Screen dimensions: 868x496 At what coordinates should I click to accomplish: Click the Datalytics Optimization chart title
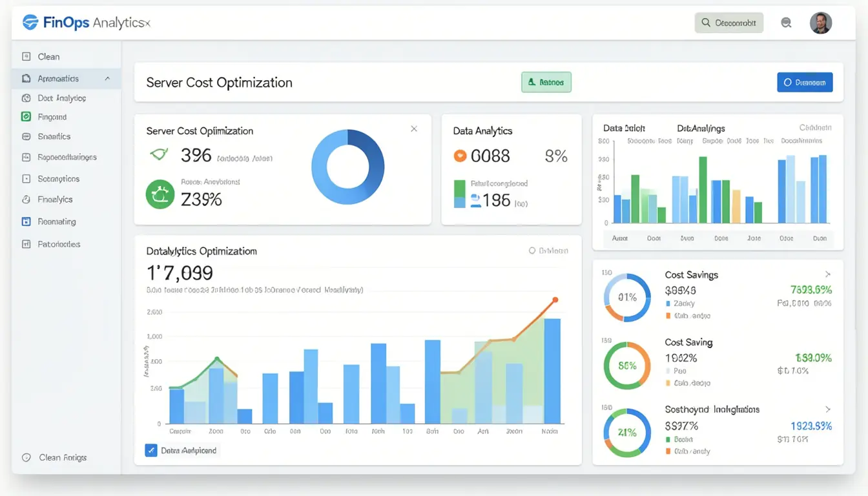[x=201, y=251]
